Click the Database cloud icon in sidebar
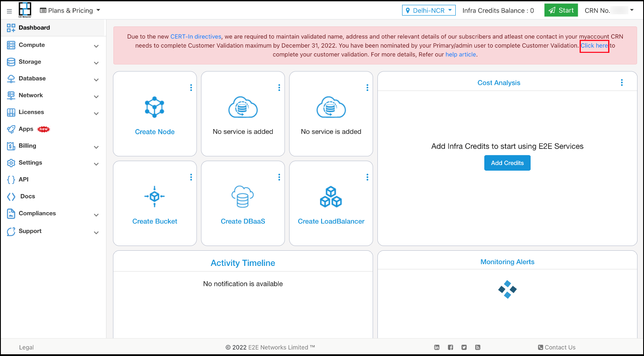This screenshot has height=356, width=644. point(11,79)
